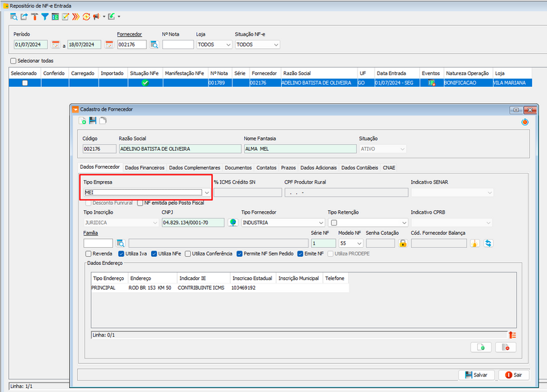The height and width of the screenshot is (392, 547).
Task: Open the import document icon's dropdown arrow
Action: tap(119, 16)
